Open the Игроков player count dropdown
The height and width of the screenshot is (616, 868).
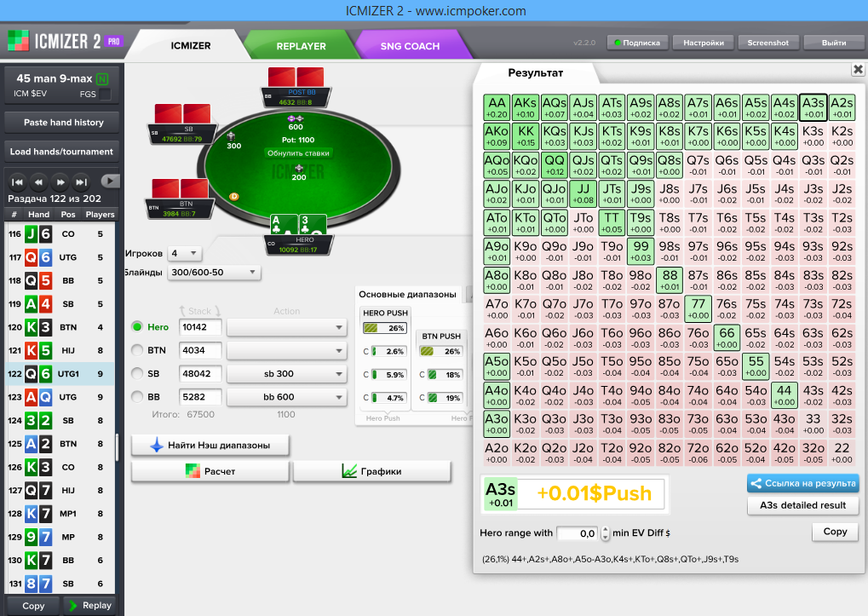(185, 253)
